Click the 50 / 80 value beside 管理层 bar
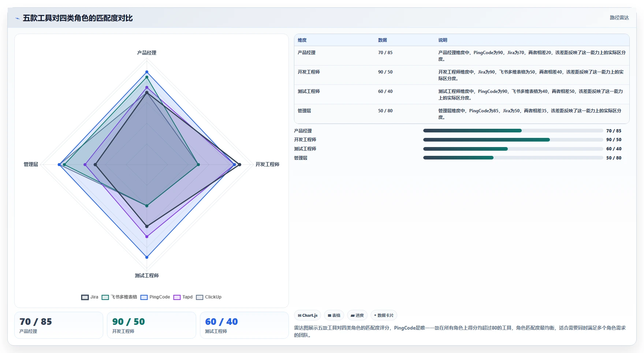Image resolution: width=644 pixels, height=353 pixels. point(614,158)
